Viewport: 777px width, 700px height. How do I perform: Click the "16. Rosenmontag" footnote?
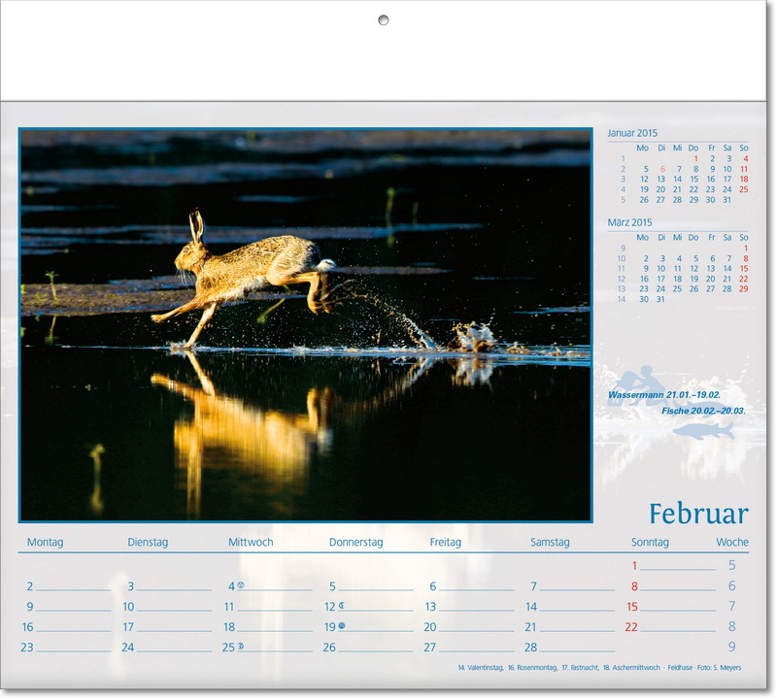[532, 668]
